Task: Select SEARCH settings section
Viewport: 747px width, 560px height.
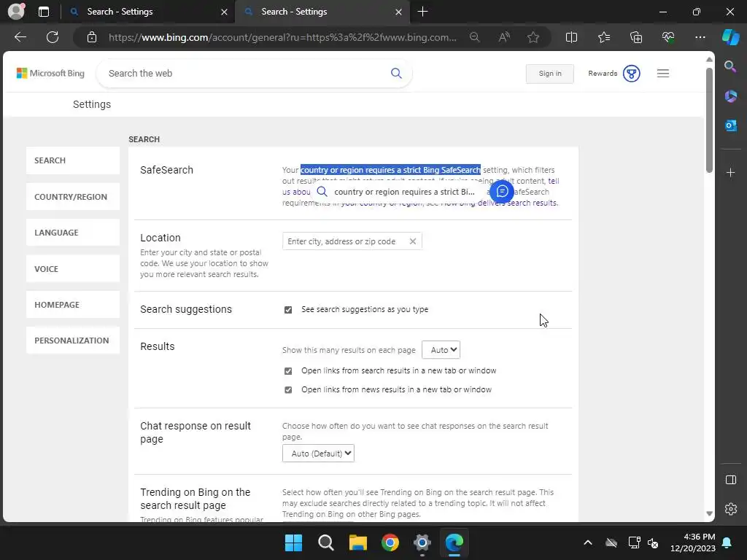Action: (73, 160)
